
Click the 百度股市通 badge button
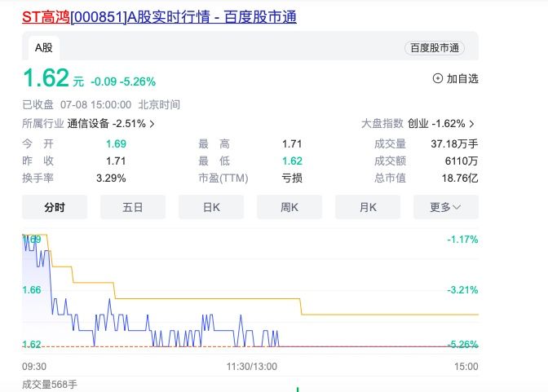[x=435, y=48]
